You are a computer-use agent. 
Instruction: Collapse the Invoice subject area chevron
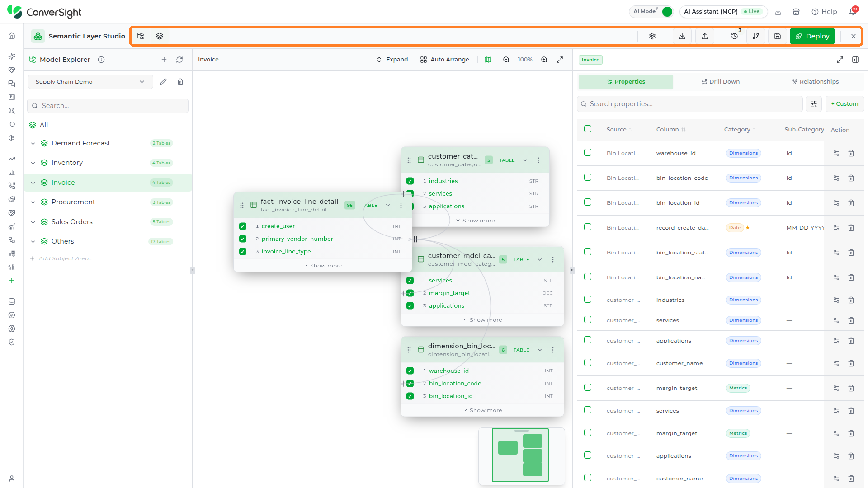33,183
